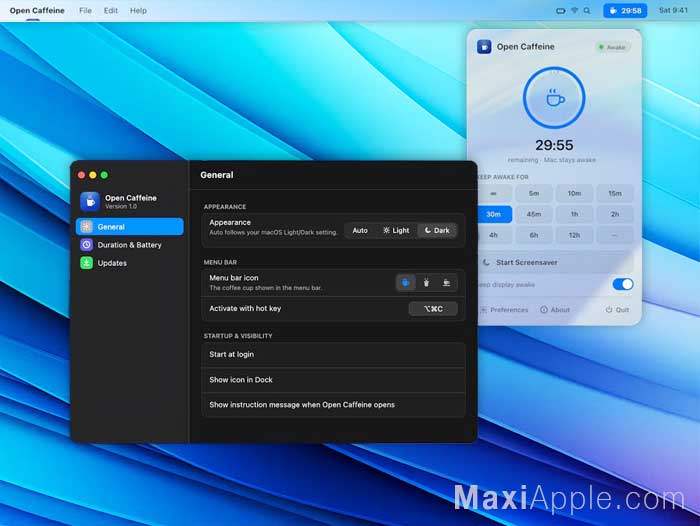Click the Duration & Battery clock icon
This screenshot has width=700, height=526.
point(87,245)
